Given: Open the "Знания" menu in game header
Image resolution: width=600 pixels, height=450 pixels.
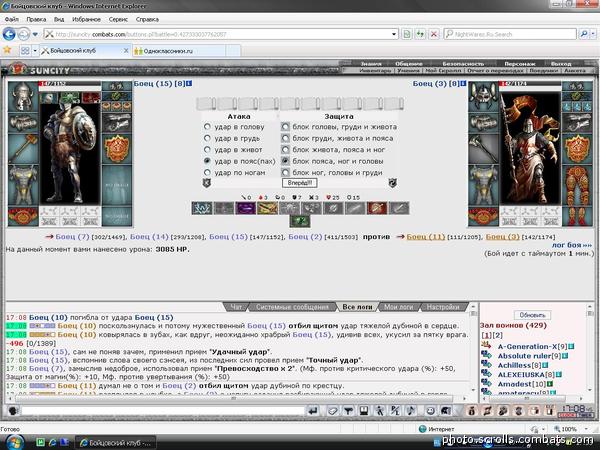Looking at the screenshot, I should point(371,64).
